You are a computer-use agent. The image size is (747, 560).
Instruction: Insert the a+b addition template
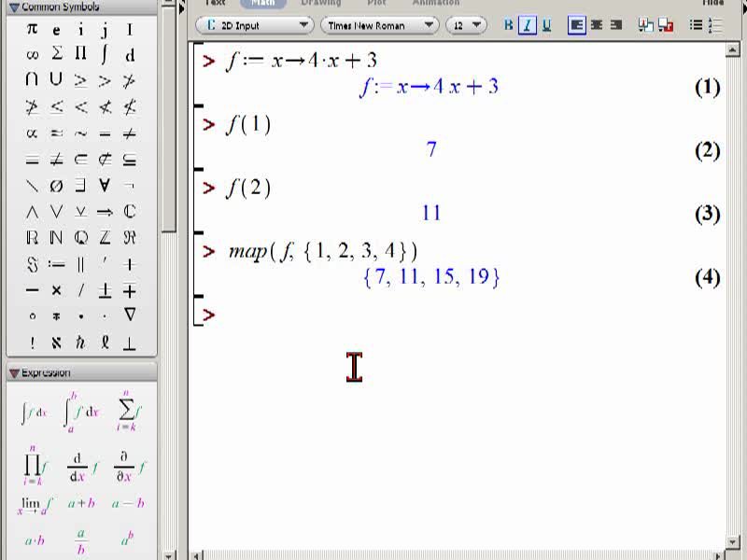click(81, 503)
